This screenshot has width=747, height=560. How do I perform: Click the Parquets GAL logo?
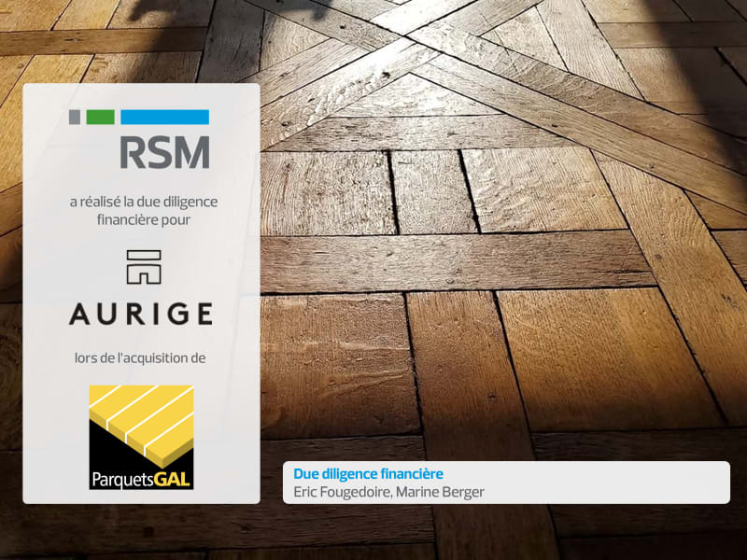click(x=141, y=437)
